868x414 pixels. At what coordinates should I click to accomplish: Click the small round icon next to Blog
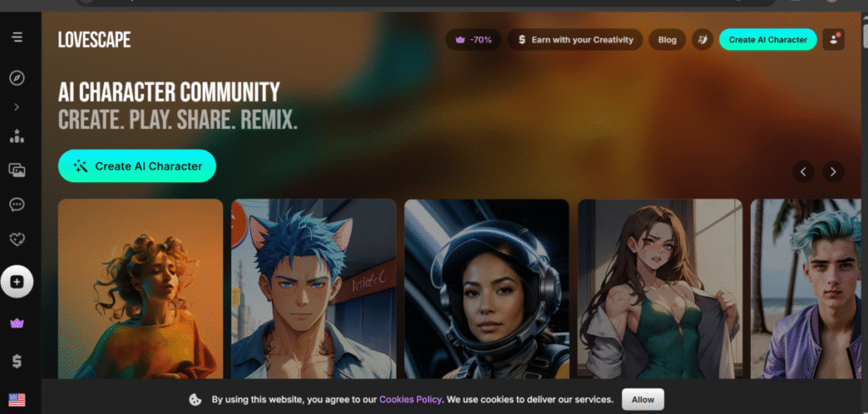tap(702, 39)
